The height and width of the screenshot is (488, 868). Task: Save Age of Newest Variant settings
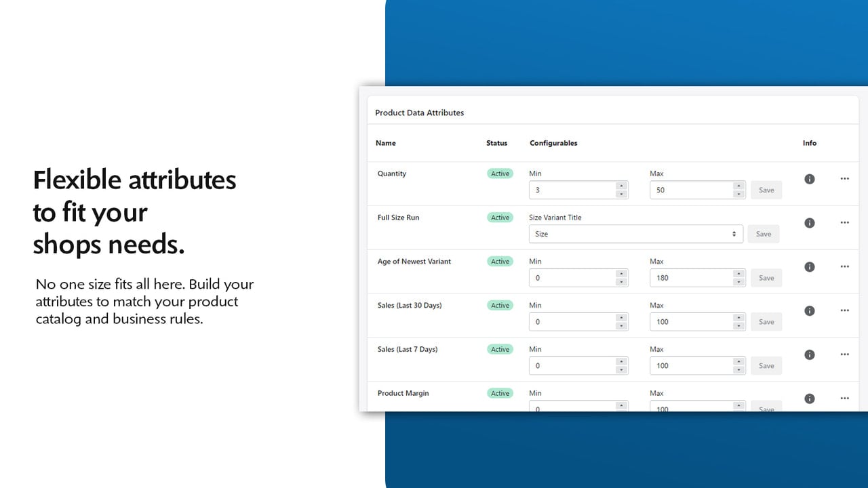(x=766, y=278)
